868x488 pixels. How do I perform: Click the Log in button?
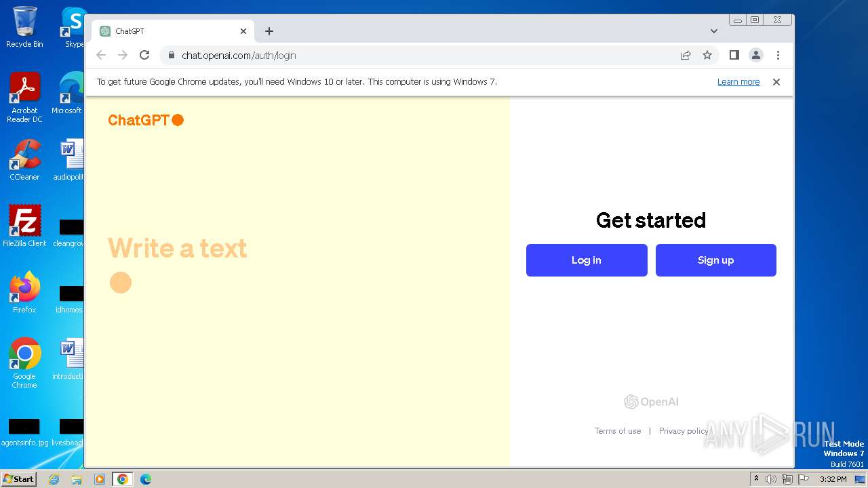click(587, 260)
